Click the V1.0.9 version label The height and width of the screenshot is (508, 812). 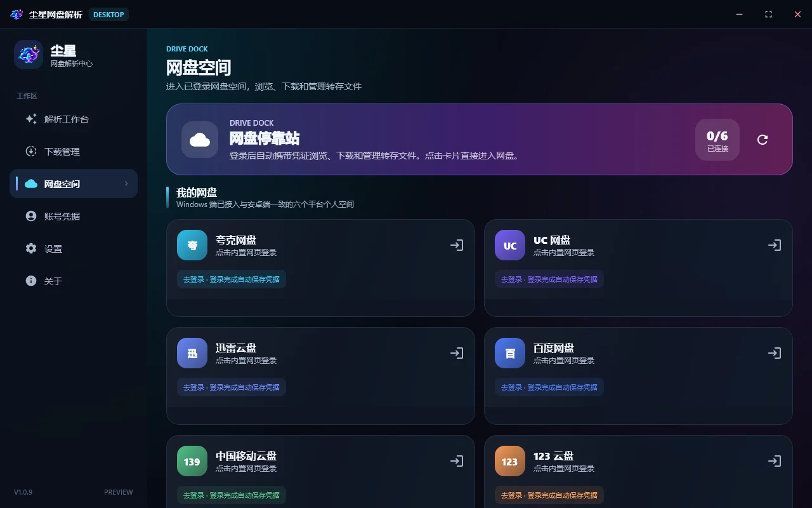coord(23,492)
